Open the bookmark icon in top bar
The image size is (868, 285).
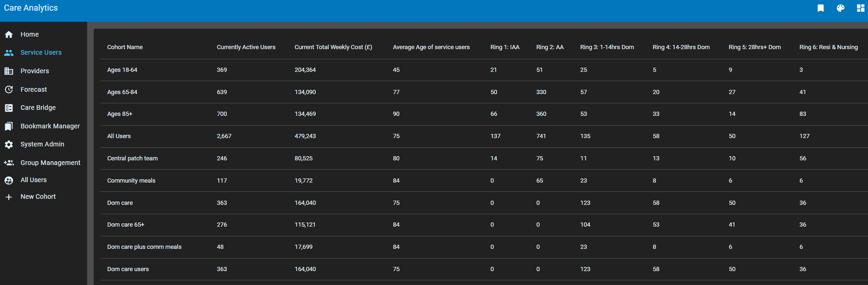point(820,8)
